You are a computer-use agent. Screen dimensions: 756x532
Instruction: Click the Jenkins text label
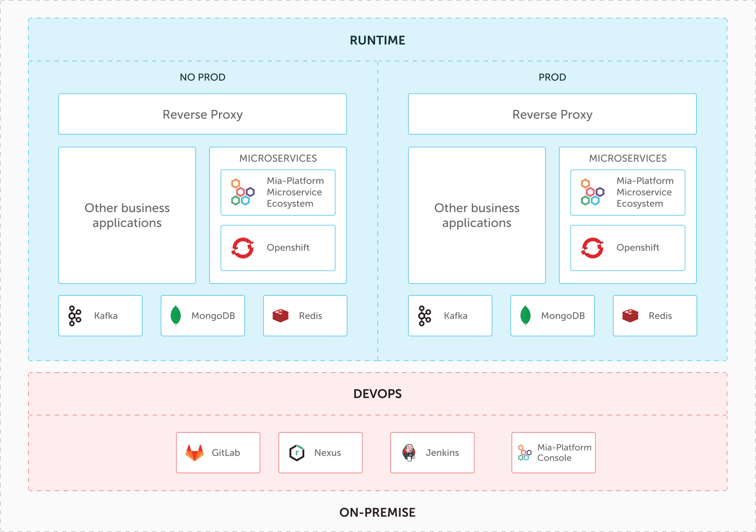click(442, 453)
